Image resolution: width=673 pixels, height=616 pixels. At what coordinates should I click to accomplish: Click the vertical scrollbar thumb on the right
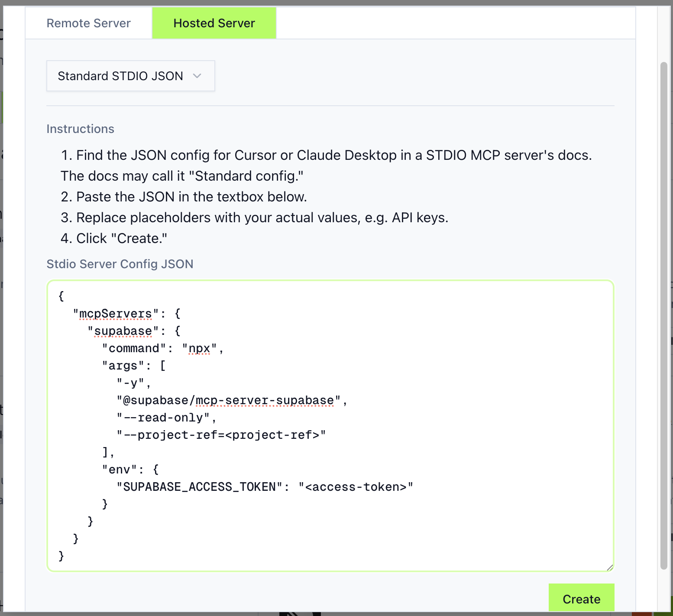pyautogui.click(x=663, y=316)
